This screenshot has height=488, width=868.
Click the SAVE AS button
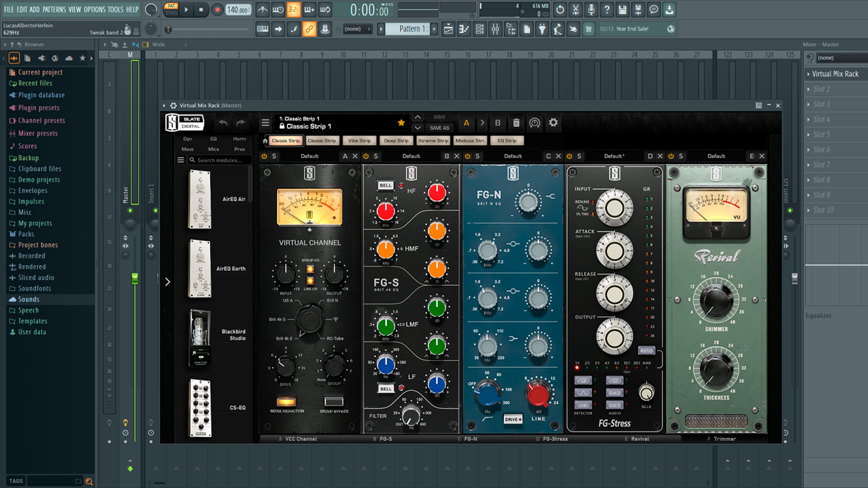440,128
